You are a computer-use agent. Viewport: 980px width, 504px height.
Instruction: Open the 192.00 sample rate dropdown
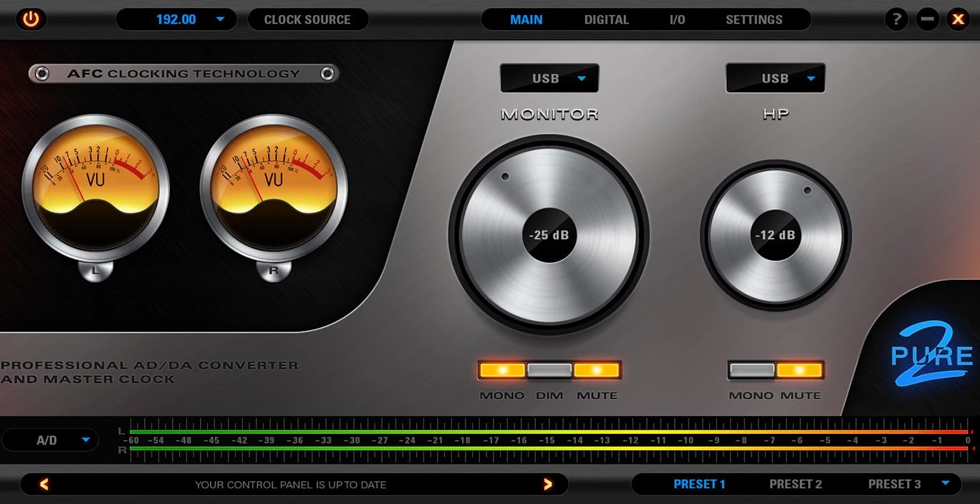[x=176, y=19]
